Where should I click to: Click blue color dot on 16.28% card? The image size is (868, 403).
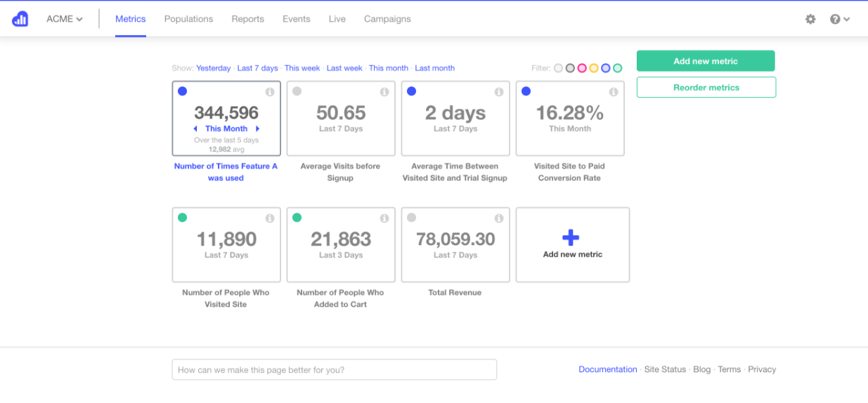tap(526, 91)
